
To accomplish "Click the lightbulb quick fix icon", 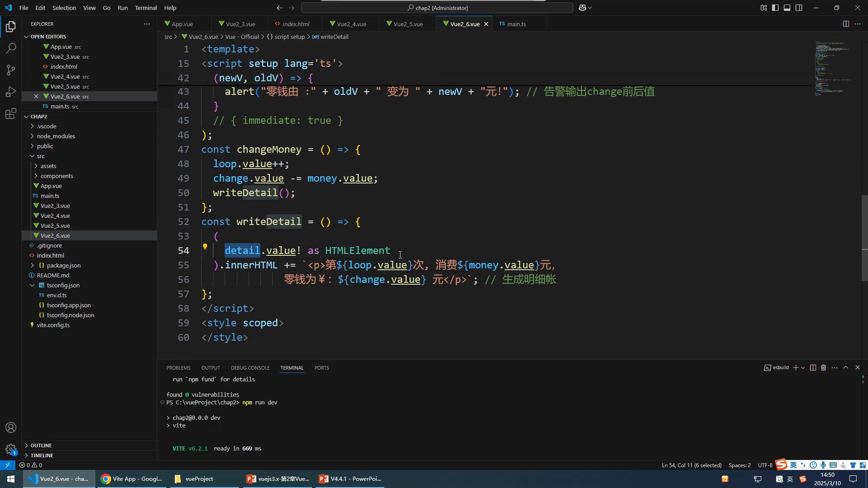I will (205, 247).
